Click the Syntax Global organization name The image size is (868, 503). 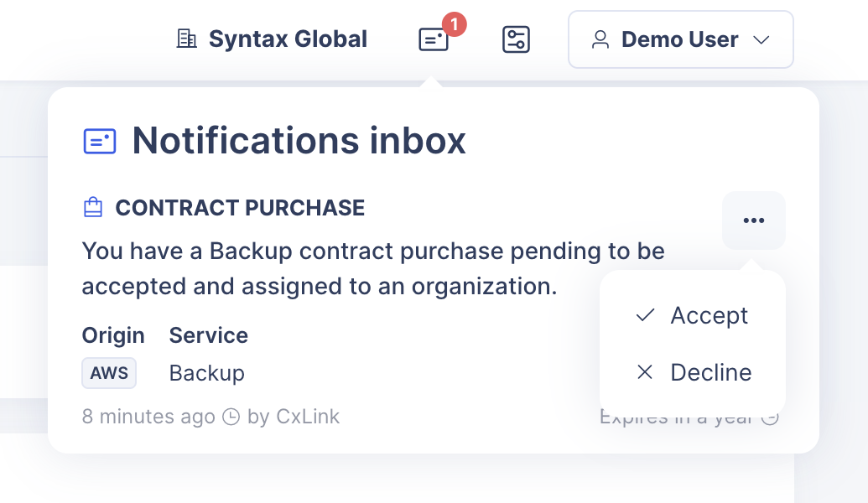(288, 39)
